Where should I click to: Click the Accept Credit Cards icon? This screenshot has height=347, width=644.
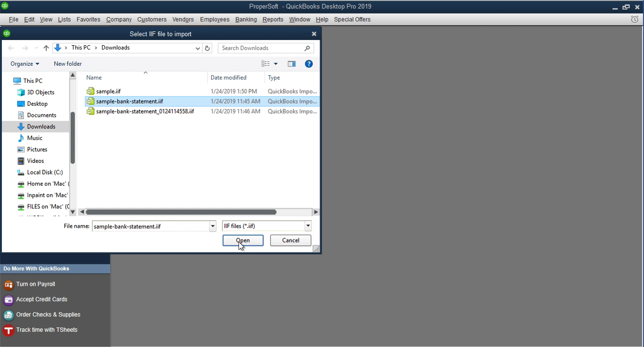click(41, 299)
